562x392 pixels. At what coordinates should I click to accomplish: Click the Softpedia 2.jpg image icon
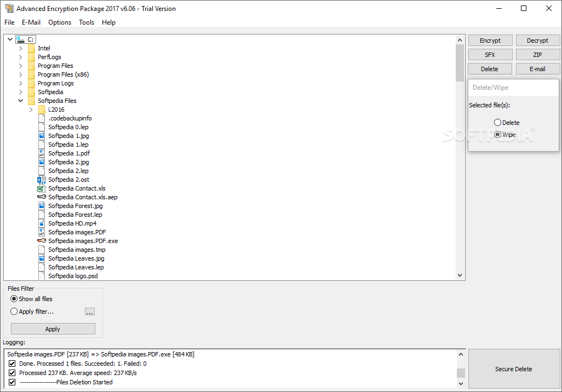pos(42,162)
